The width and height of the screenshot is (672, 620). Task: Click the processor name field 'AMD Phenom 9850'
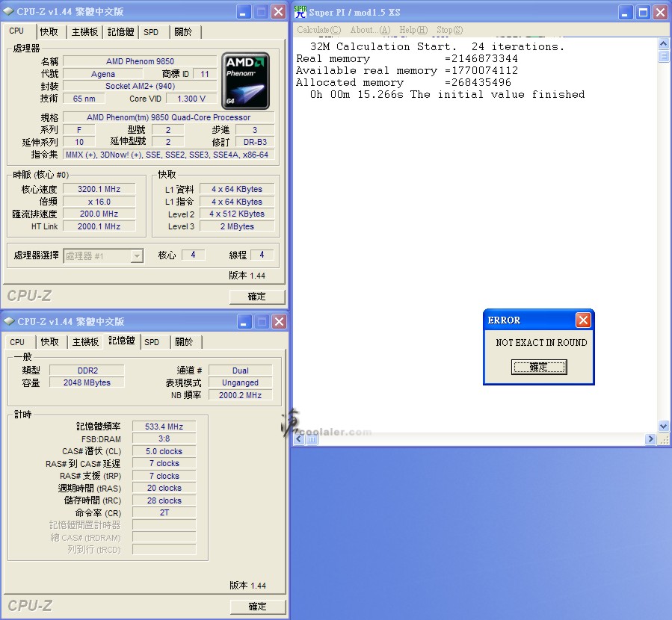coord(140,61)
